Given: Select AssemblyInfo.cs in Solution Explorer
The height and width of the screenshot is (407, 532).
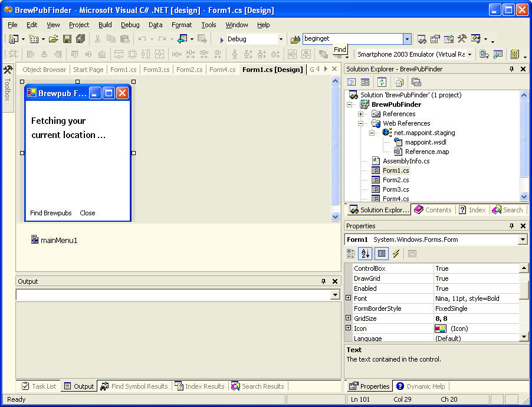Looking at the screenshot, I should [406, 161].
